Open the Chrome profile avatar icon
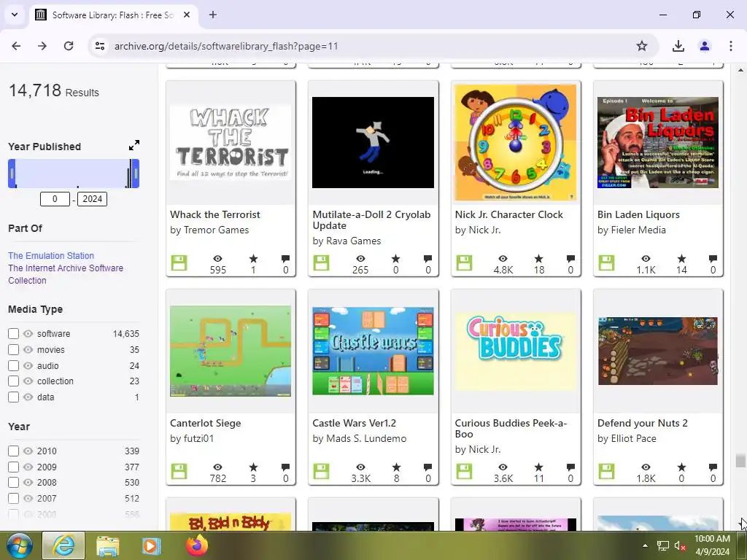The image size is (747, 560). click(705, 46)
